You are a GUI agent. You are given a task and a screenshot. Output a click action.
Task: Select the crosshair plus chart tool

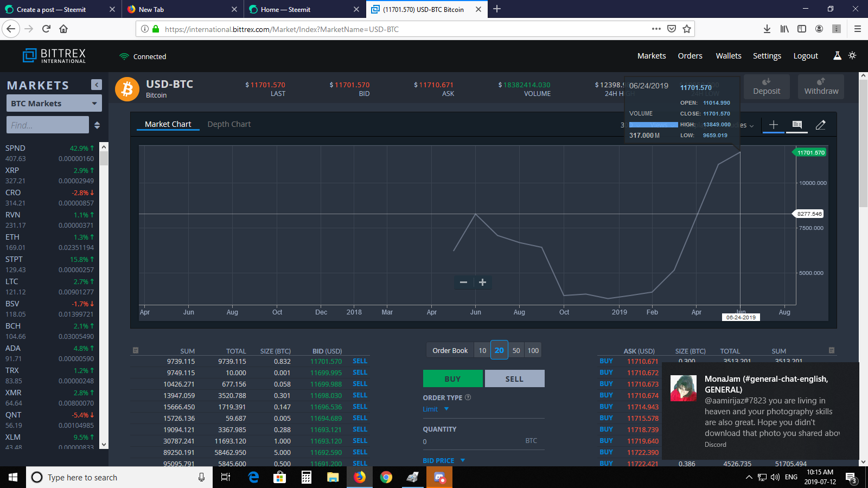774,125
